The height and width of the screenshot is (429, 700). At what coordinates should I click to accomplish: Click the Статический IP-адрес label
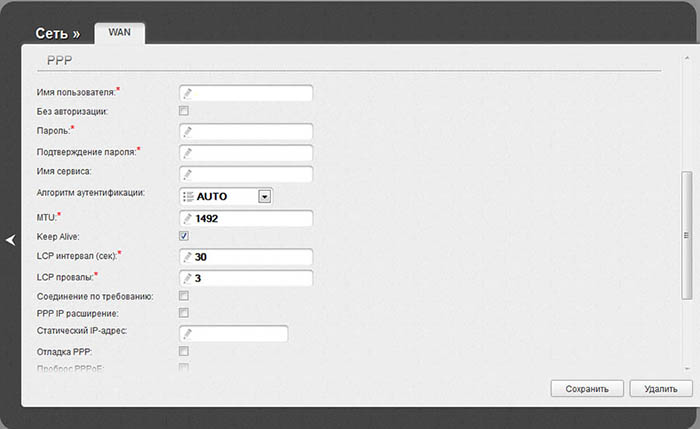(x=82, y=331)
